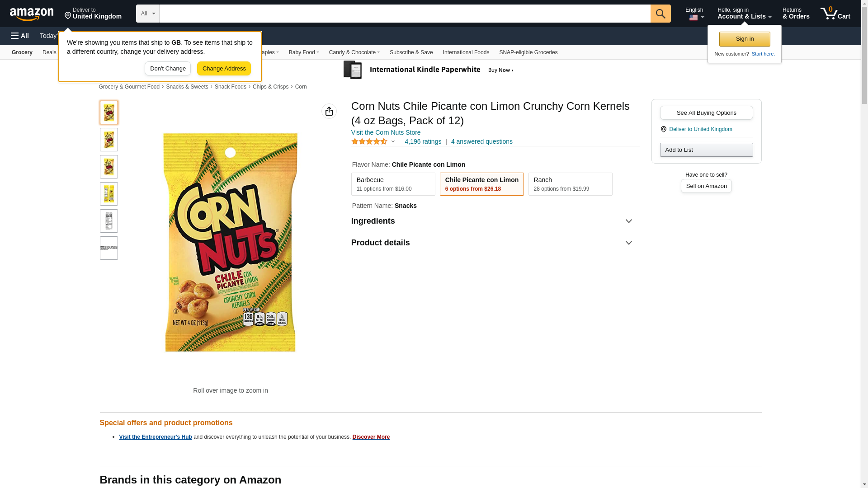Click the Amazon logo
Viewport: 868px width, 488px height.
pos(32,14)
